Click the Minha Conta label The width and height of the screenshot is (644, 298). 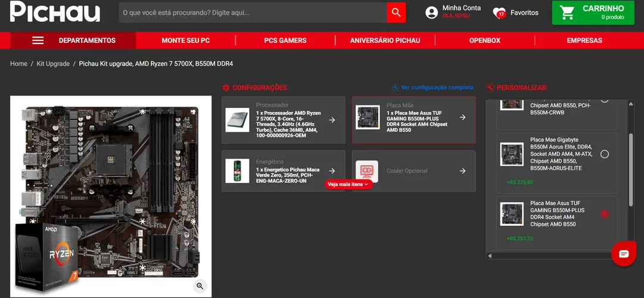pos(461,8)
